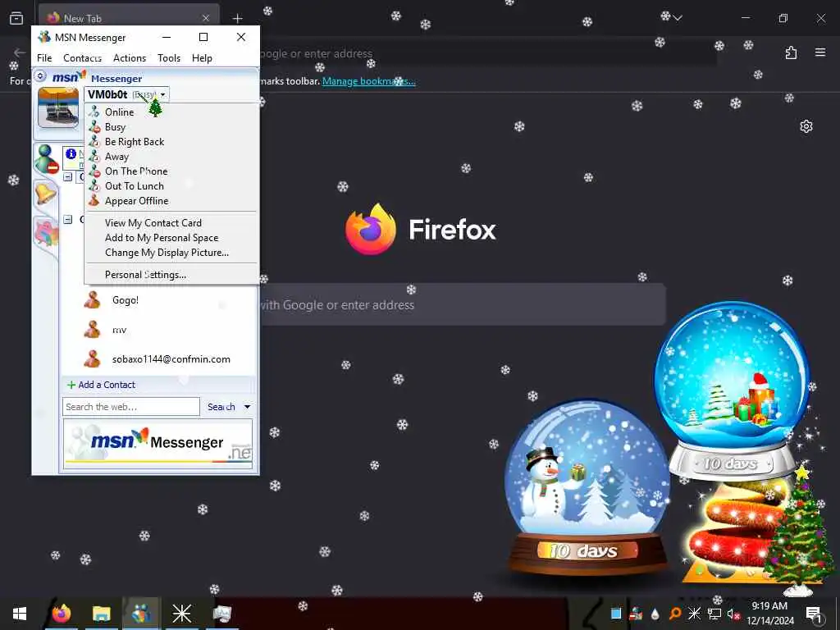The width and height of the screenshot is (840, 630).
Task: Click the water drop tray icon
Action: tap(655, 614)
